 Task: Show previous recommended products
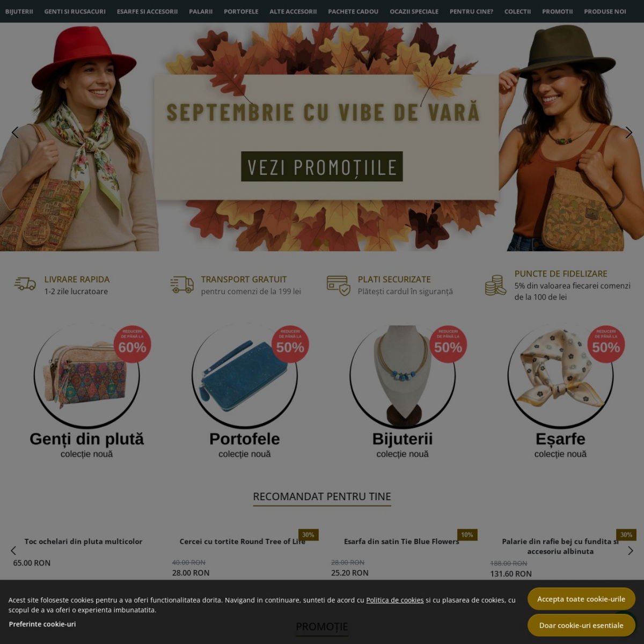pos(13,551)
